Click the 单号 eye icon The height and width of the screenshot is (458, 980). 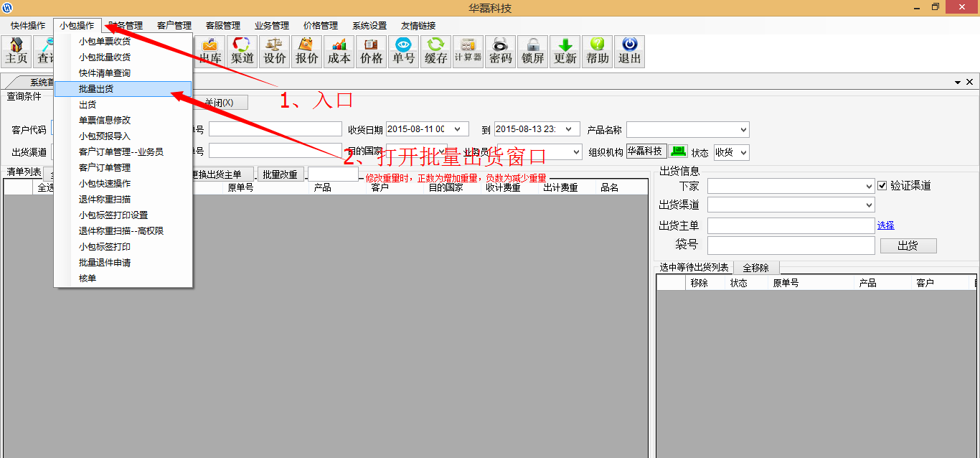[403, 52]
